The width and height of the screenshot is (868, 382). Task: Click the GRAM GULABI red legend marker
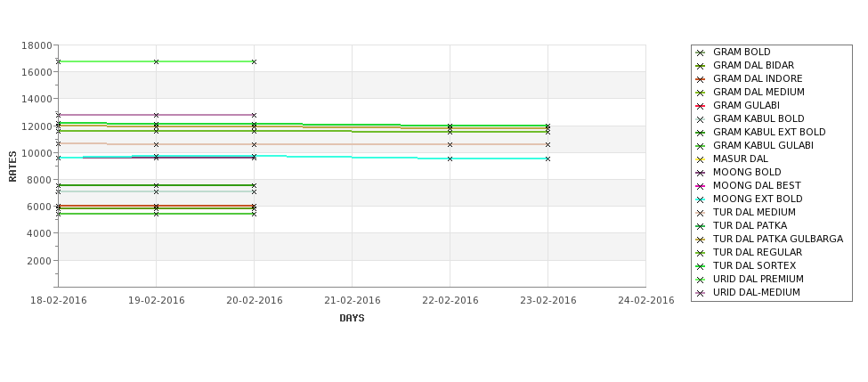coord(701,106)
